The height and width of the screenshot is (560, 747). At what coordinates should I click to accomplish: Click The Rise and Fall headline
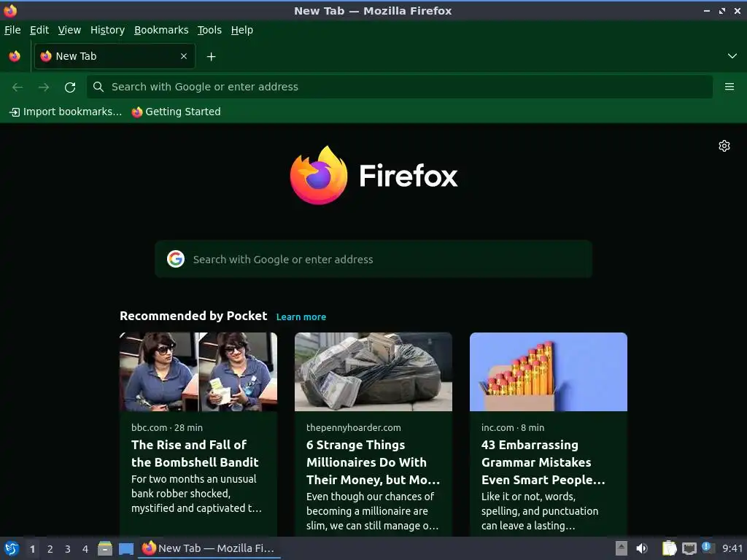[x=195, y=454]
